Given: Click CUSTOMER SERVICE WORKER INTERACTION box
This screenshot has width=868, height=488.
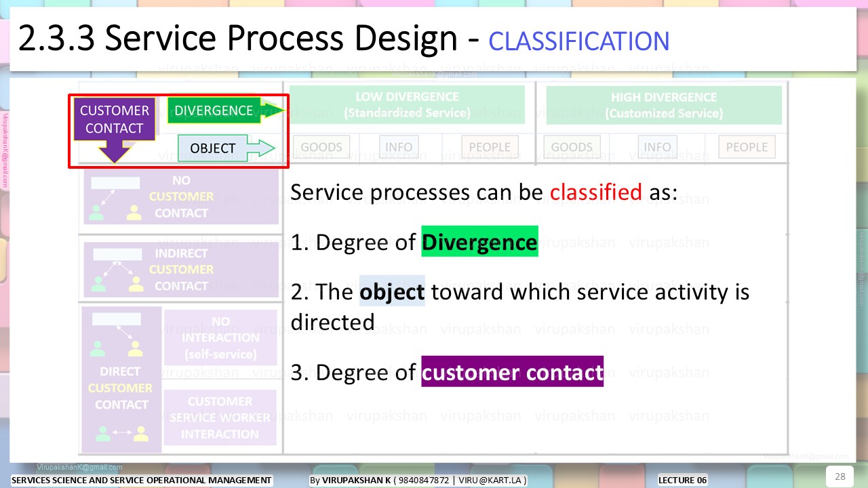Looking at the screenshot, I should [x=220, y=418].
